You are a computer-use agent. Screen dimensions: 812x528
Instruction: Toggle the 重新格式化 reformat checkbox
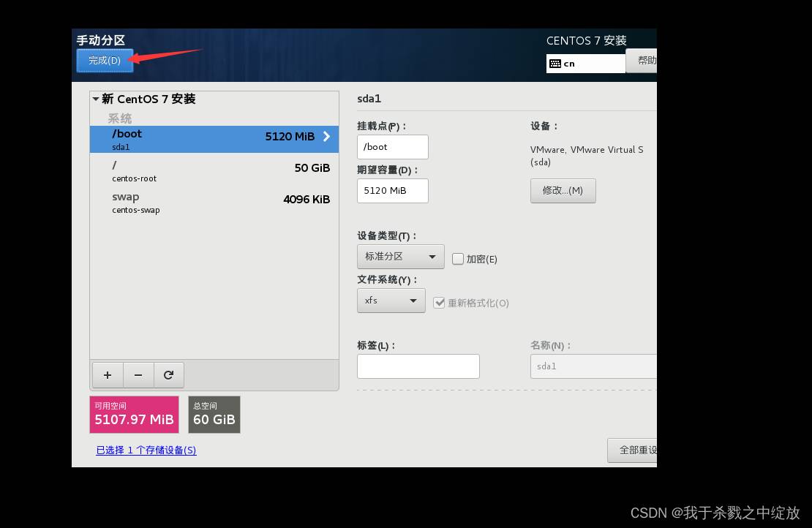tap(439, 303)
